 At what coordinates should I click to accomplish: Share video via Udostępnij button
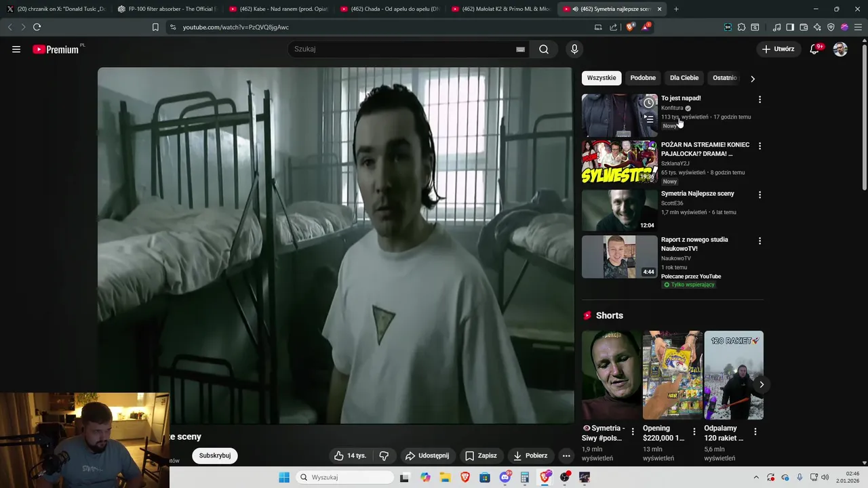[x=427, y=455]
